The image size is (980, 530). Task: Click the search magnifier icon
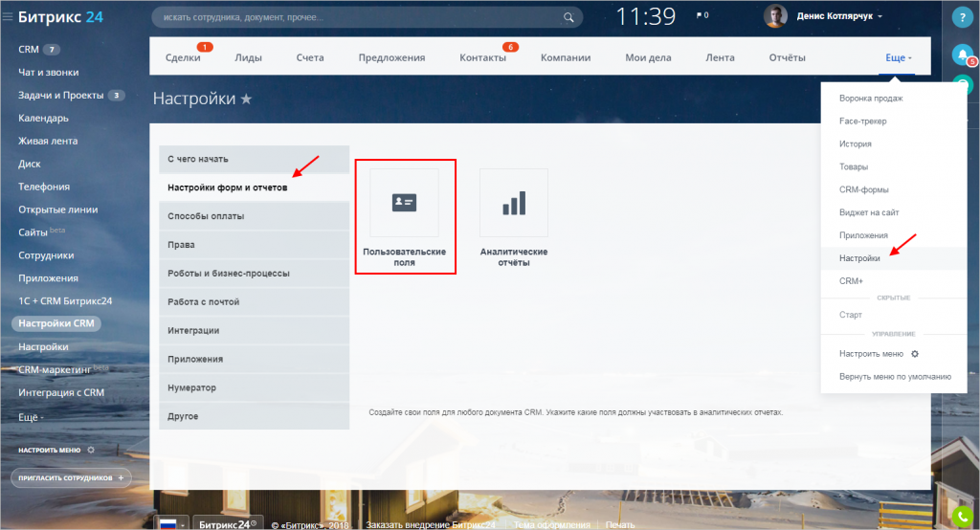[568, 17]
